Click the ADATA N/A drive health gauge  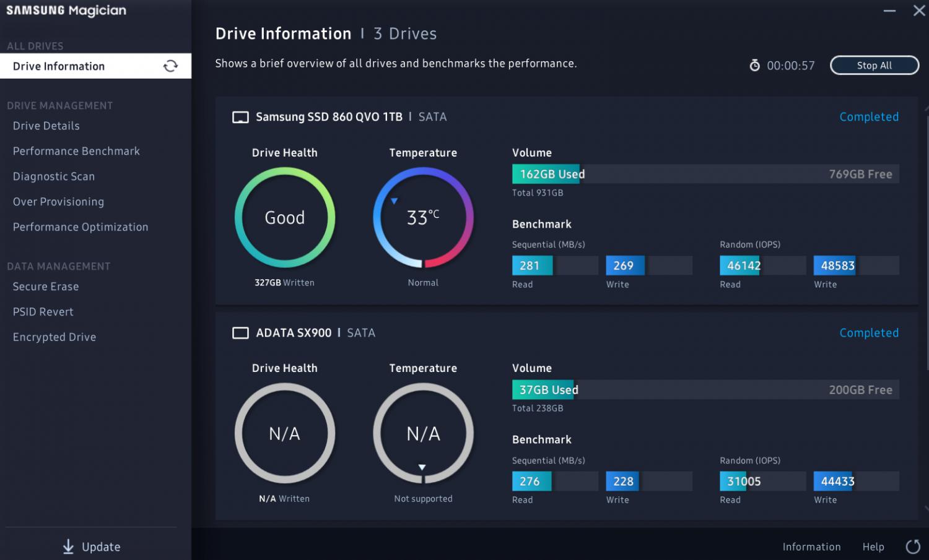coord(285,433)
